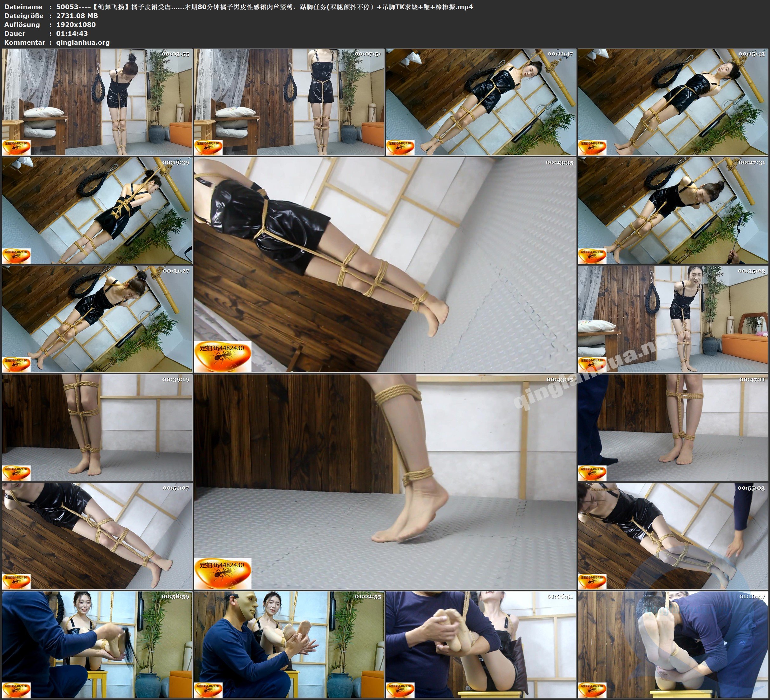This screenshot has height=700, width=770.
Task: Open the large frame at 00:43:15
Action: (385, 482)
